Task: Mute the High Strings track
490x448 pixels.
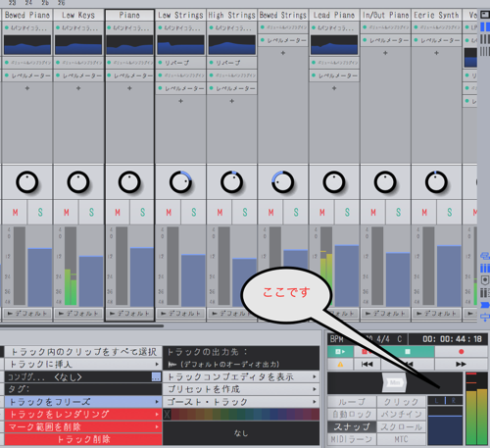Action: pyautogui.click(x=220, y=213)
